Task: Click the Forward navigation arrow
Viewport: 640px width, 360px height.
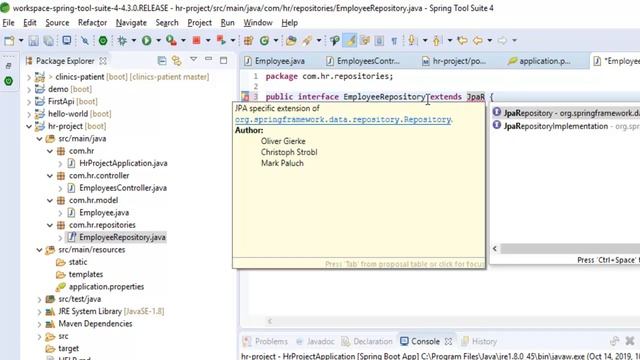Action: pyautogui.click(x=502, y=40)
